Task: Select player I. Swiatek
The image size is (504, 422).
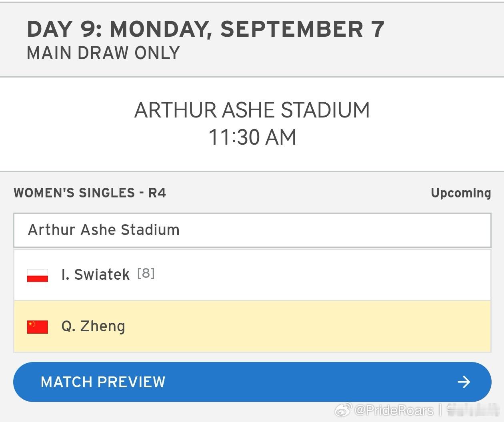Action: click(x=95, y=275)
